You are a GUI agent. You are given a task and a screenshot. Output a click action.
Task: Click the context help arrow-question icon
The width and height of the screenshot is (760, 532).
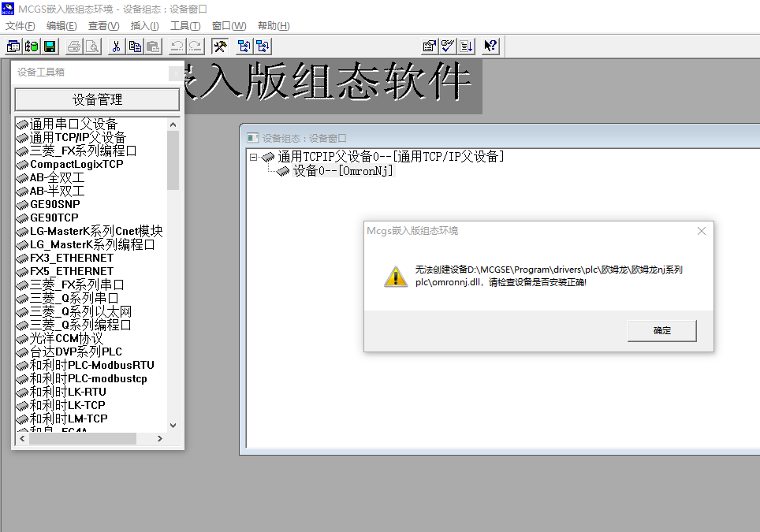(490, 47)
